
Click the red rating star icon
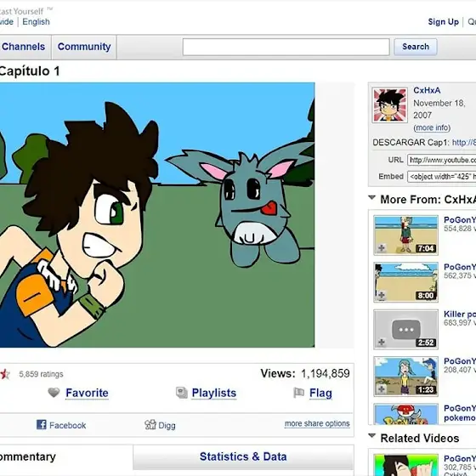pos(4,374)
